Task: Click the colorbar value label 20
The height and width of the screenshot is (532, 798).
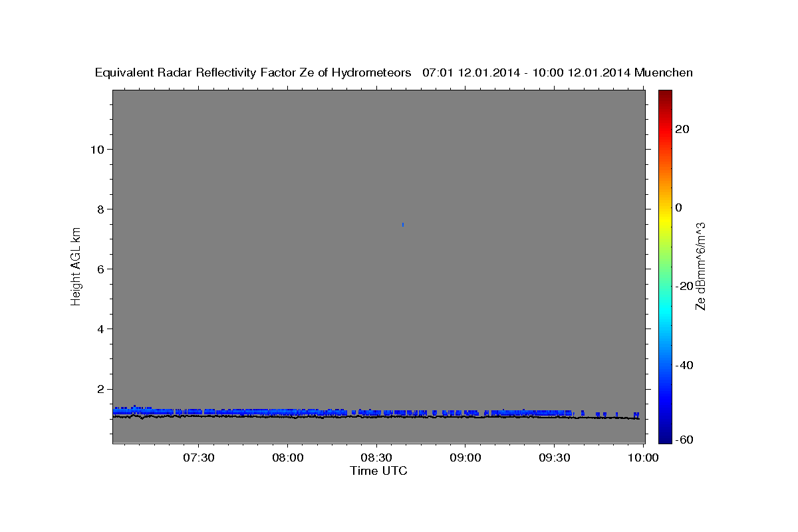Action: 683,129
